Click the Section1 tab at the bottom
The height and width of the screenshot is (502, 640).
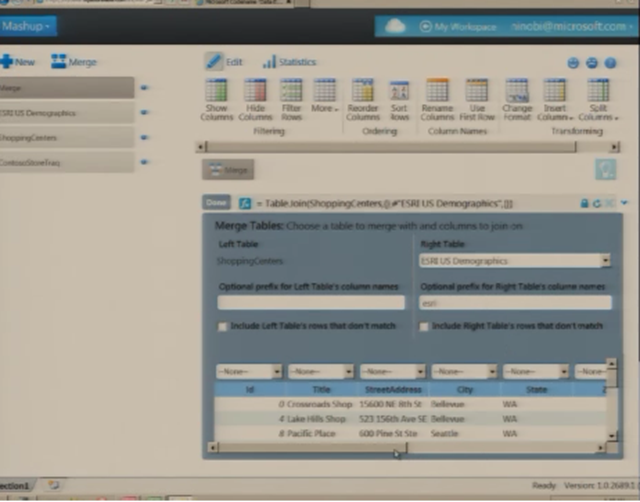click(x=16, y=486)
